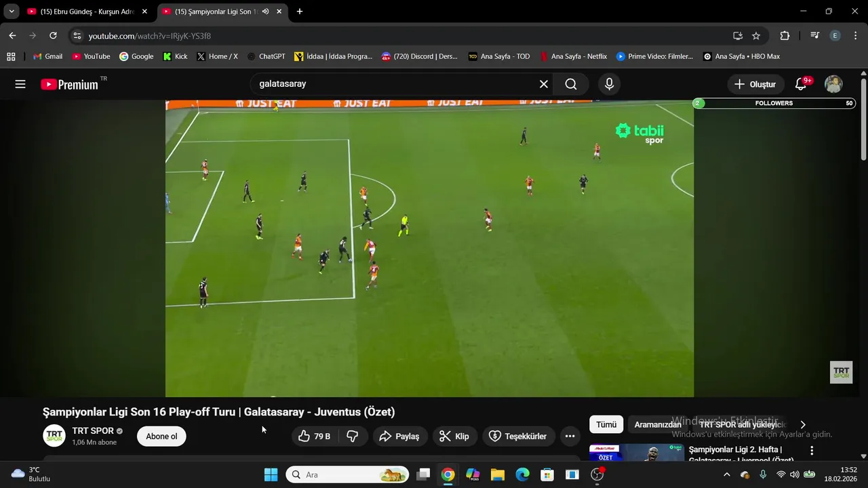868x488 pixels.
Task: Install the app from address bar icon
Action: (x=738, y=36)
